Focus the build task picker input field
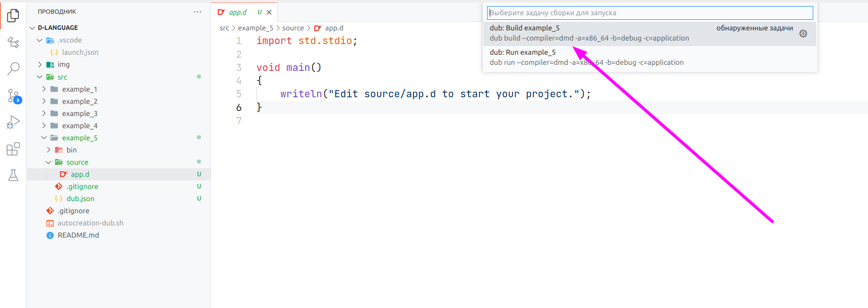The height and width of the screenshot is (308, 868). pyautogui.click(x=650, y=13)
